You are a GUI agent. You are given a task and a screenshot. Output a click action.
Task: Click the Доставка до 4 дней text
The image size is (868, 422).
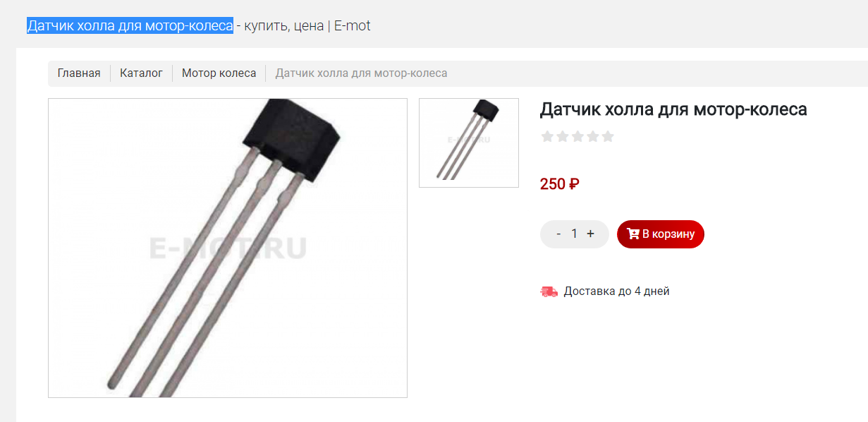(x=617, y=291)
